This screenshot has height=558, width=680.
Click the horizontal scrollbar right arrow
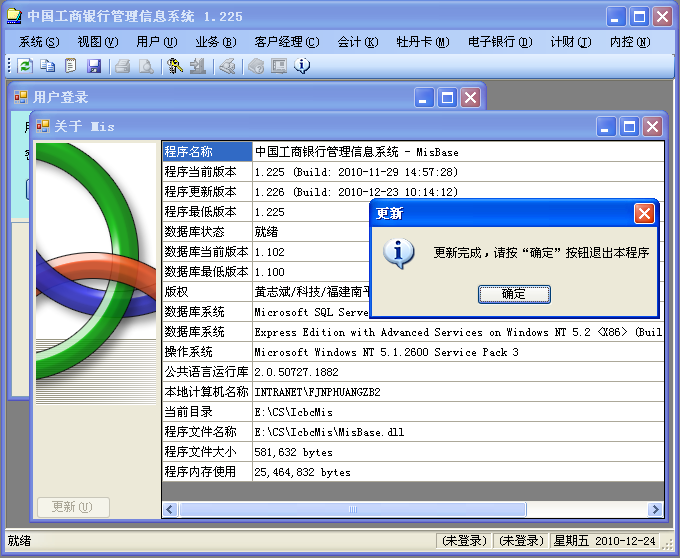click(655, 509)
